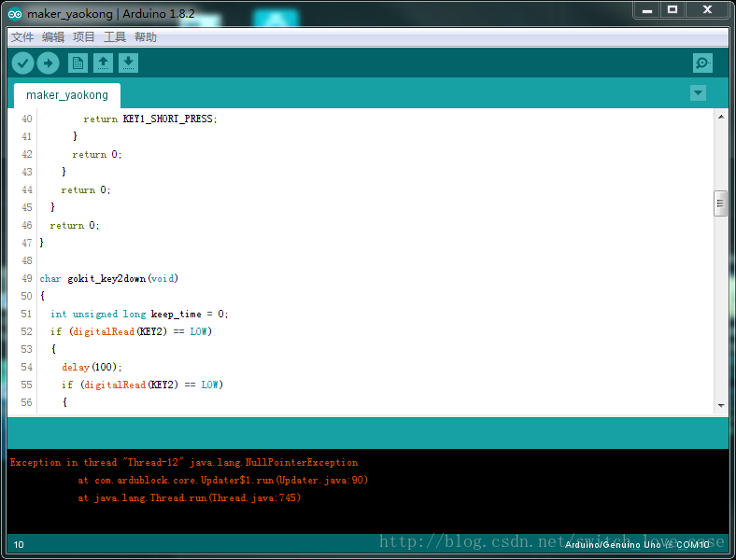Click the 'delay(100);' statement
Image resolution: width=736 pixels, height=560 pixels.
pos(92,367)
